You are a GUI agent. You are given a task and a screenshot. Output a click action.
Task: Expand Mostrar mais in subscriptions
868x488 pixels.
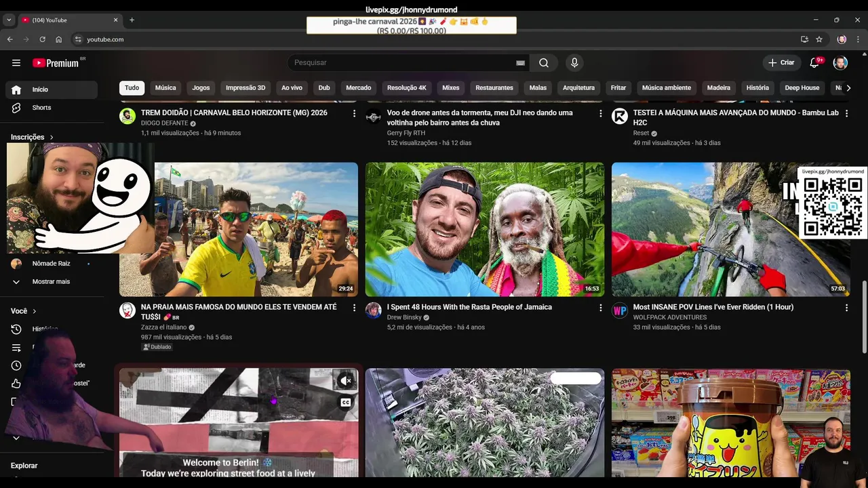pyautogui.click(x=52, y=282)
